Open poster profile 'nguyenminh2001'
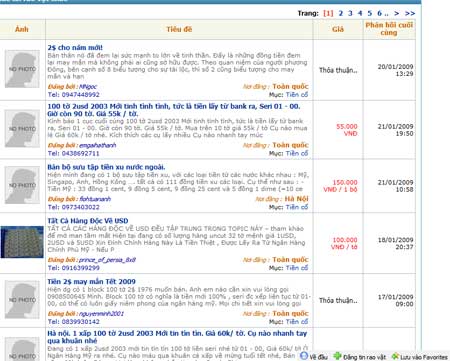The image size is (450, 361). (101, 314)
